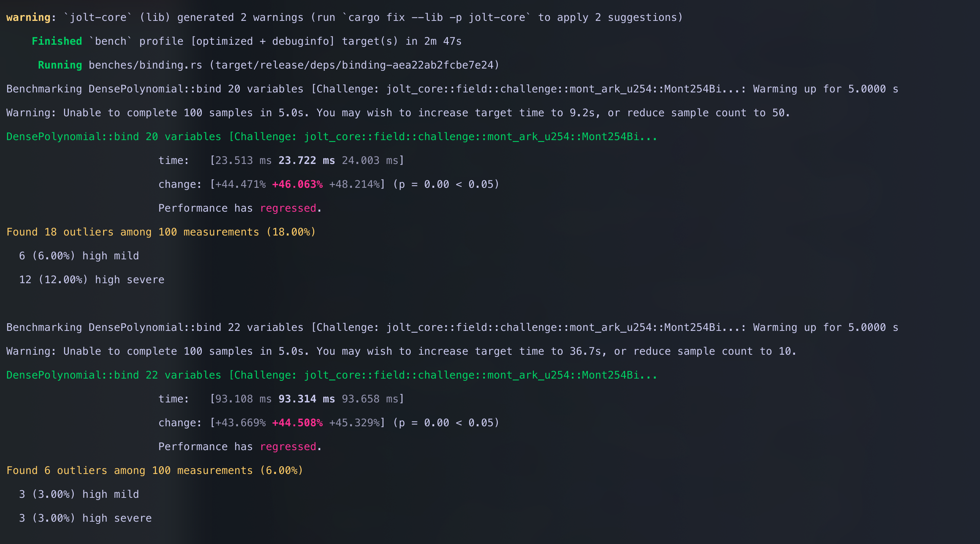Click the 'Found 18 outliers' yellow line
The image size is (980, 544).
tap(161, 232)
